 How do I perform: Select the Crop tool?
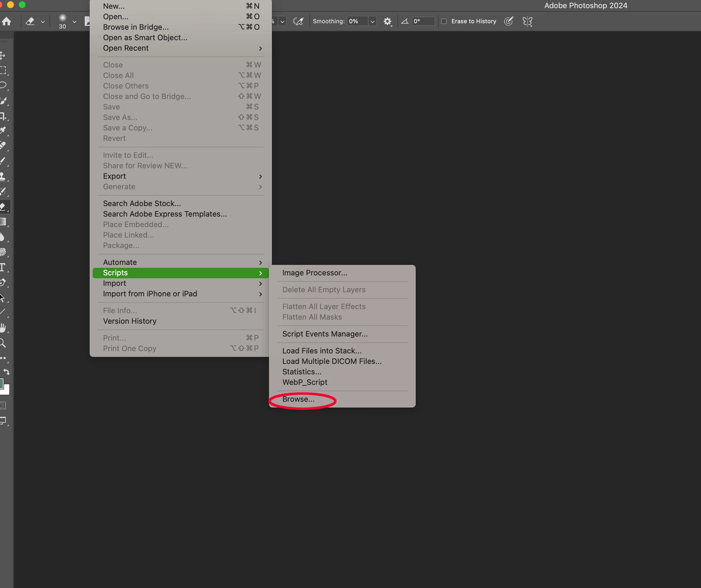click(x=3, y=116)
